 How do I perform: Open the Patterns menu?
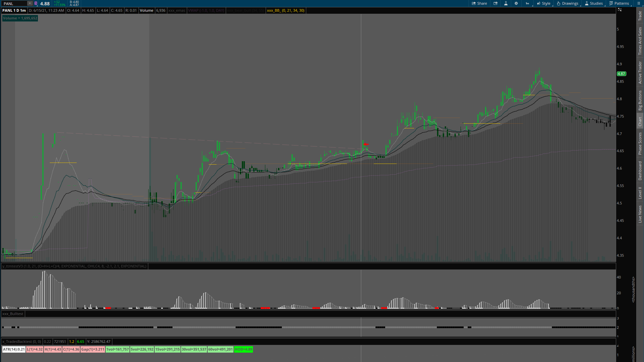(x=619, y=3)
